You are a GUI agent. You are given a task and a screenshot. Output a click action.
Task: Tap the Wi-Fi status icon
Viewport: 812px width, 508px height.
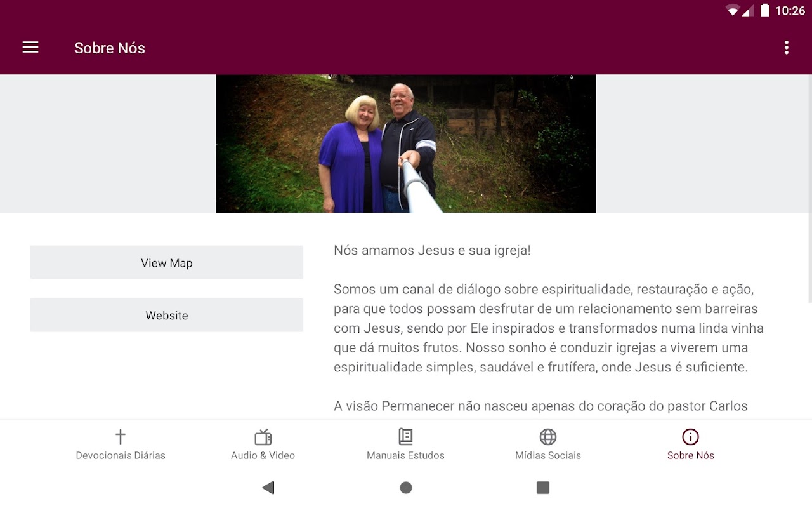click(733, 11)
